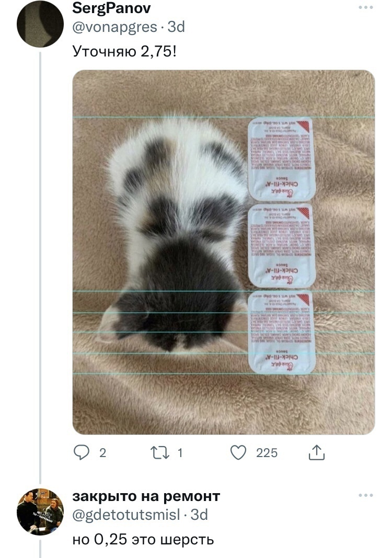Viewport: 392px width, 558px height.
Task: Click the 3d timestamp on the reply
Action: pyautogui.click(x=199, y=515)
